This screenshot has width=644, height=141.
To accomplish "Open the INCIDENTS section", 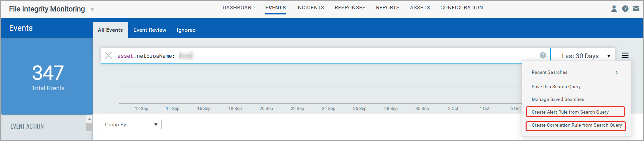I will coord(310,8).
